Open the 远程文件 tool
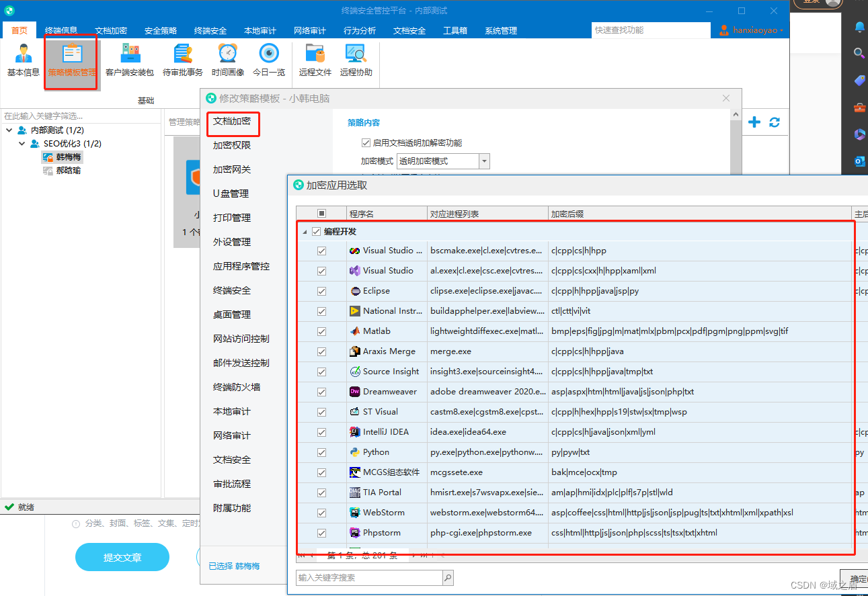This screenshot has height=596, width=868. (x=315, y=60)
